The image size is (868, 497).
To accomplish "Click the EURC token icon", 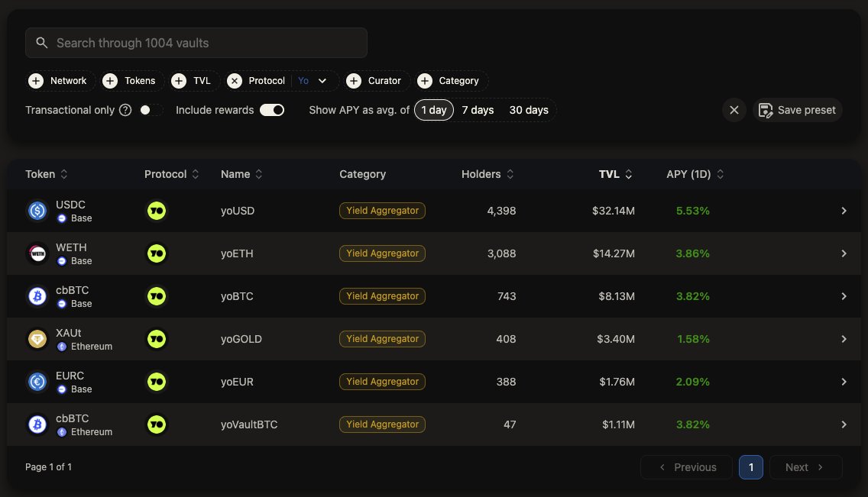I will pos(37,382).
